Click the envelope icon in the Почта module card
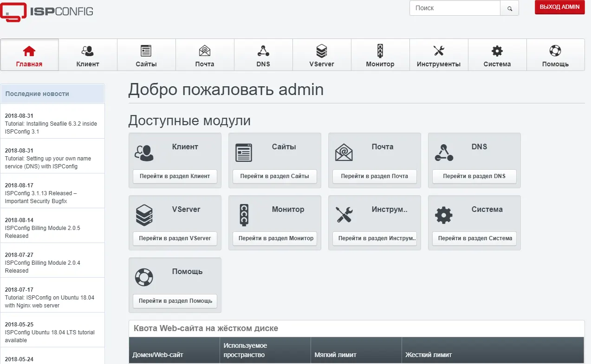 coord(344,153)
